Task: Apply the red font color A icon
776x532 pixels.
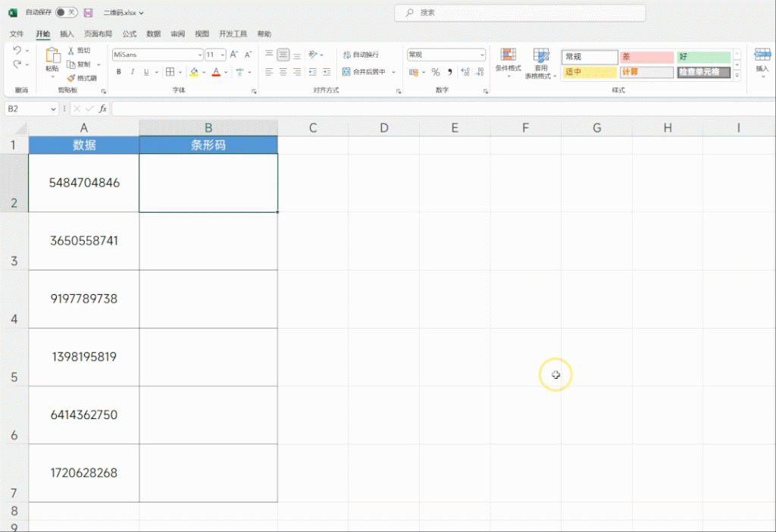Action: point(216,72)
